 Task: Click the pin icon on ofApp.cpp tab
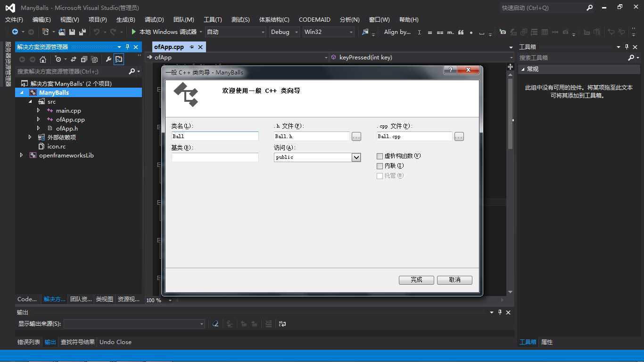pyautogui.click(x=191, y=47)
